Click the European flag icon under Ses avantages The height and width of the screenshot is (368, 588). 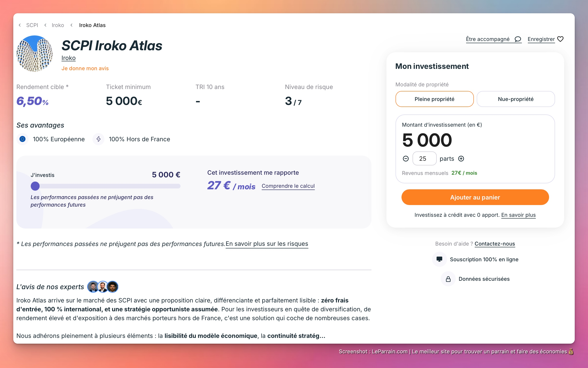pos(23,139)
